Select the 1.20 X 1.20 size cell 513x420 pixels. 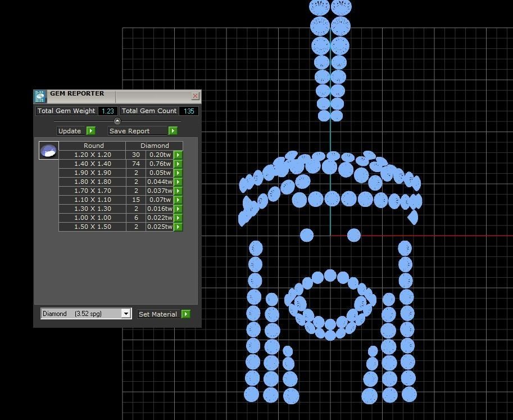pos(93,155)
